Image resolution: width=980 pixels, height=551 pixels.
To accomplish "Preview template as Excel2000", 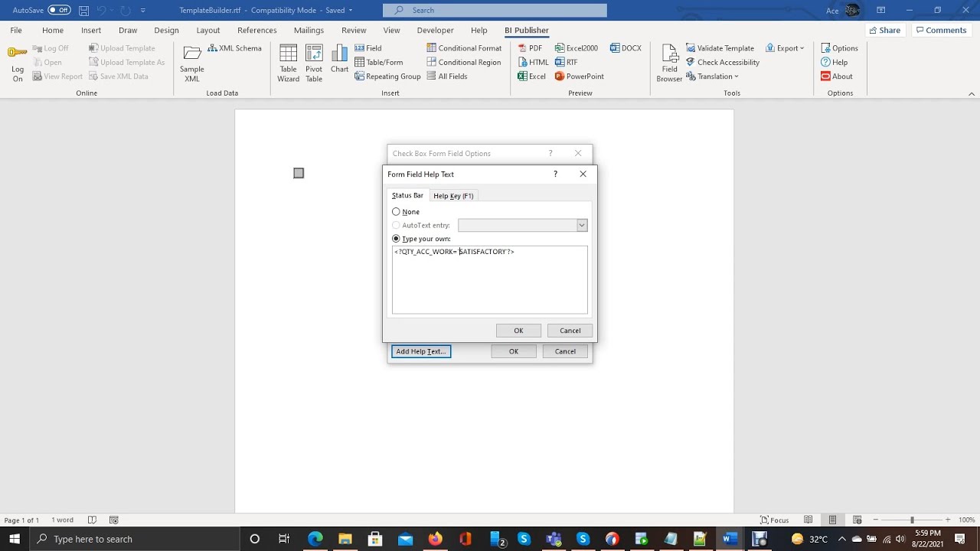I will click(577, 48).
